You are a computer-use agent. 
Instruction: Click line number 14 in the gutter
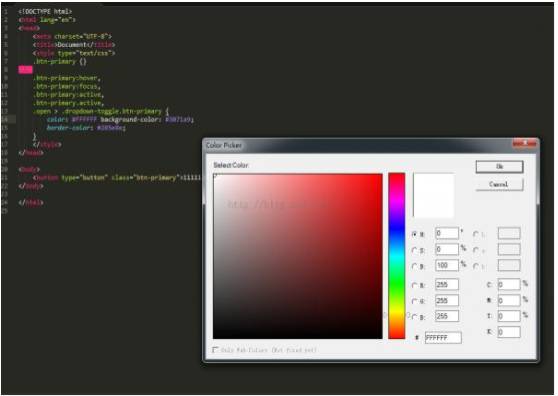click(5, 120)
